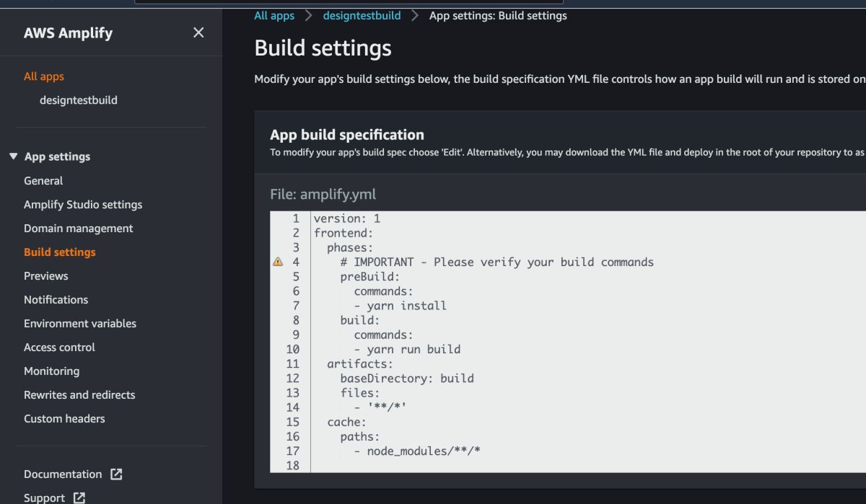Viewport: 866px width, 504px height.
Task: Click the 'File: amplify.yml' label
Action: [x=323, y=195]
